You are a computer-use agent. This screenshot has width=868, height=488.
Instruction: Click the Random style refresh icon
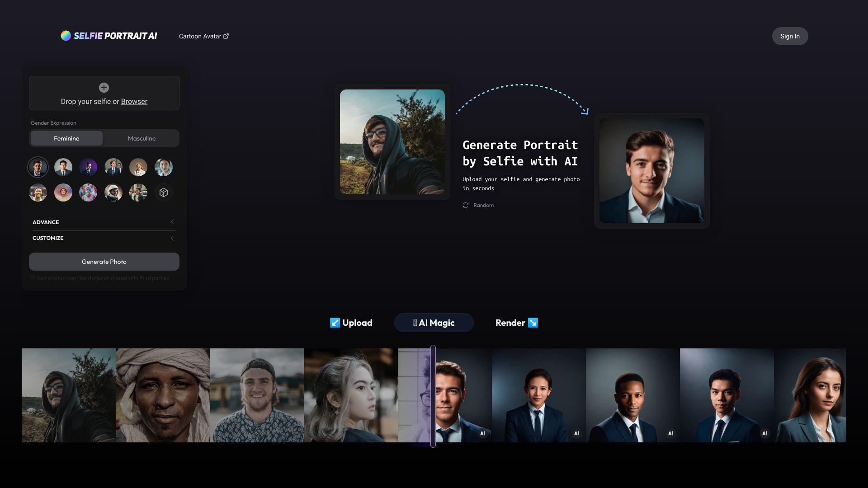[x=466, y=206]
